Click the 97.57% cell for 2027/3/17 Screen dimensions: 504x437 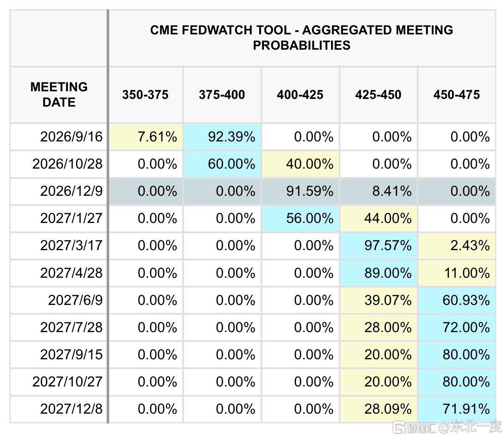coord(378,246)
